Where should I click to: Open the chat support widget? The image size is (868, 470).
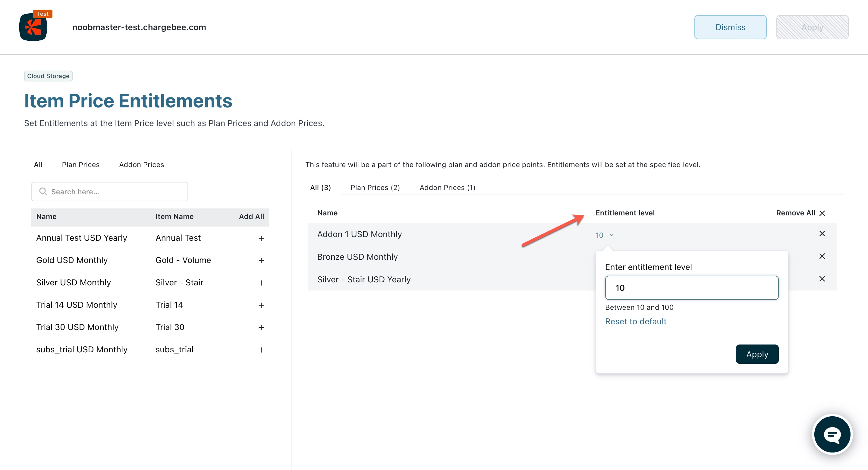click(x=832, y=434)
